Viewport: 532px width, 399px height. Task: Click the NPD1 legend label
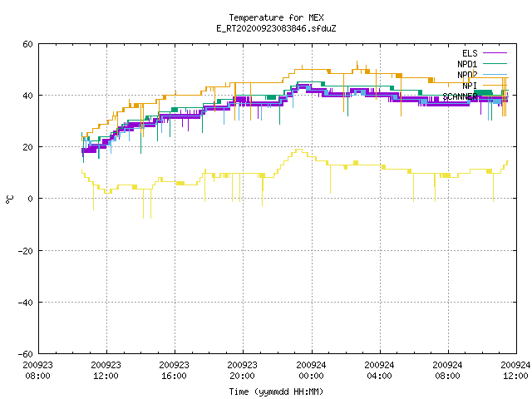tap(467, 64)
